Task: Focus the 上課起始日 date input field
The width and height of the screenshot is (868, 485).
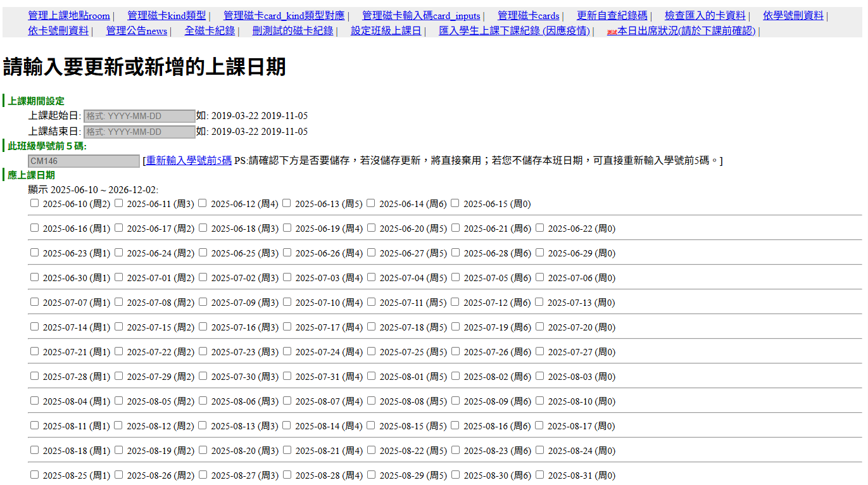Action: coord(139,117)
